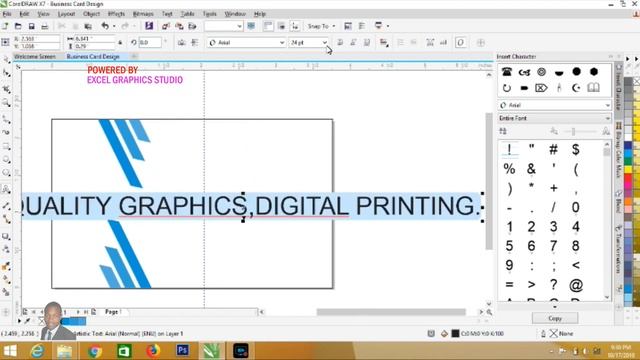Select the Ellipse tool in the toolbox
Viewport: 640px width, 360px height.
click(6, 160)
